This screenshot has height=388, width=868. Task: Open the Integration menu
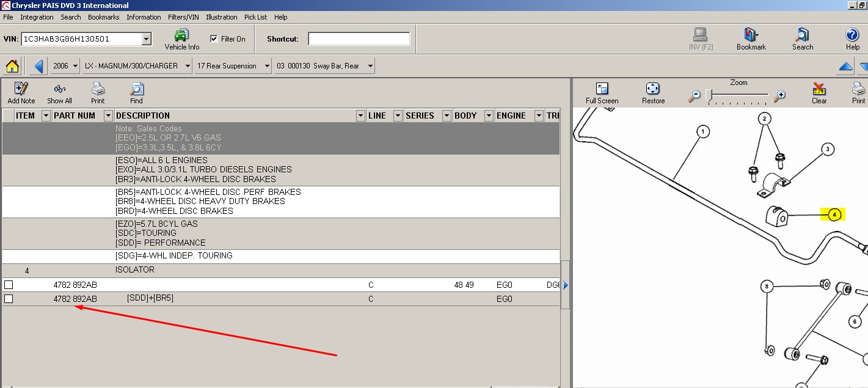point(37,17)
